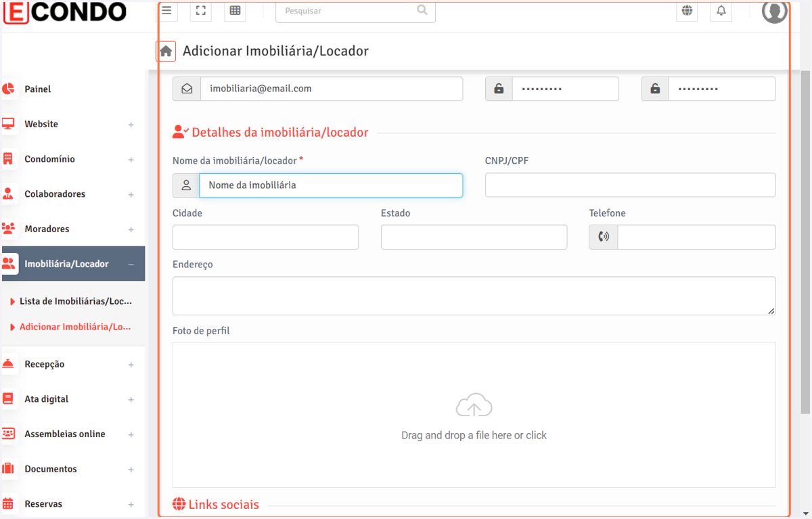This screenshot has width=812, height=519.
Task: Open the grid apps icon
Action: click(235, 11)
